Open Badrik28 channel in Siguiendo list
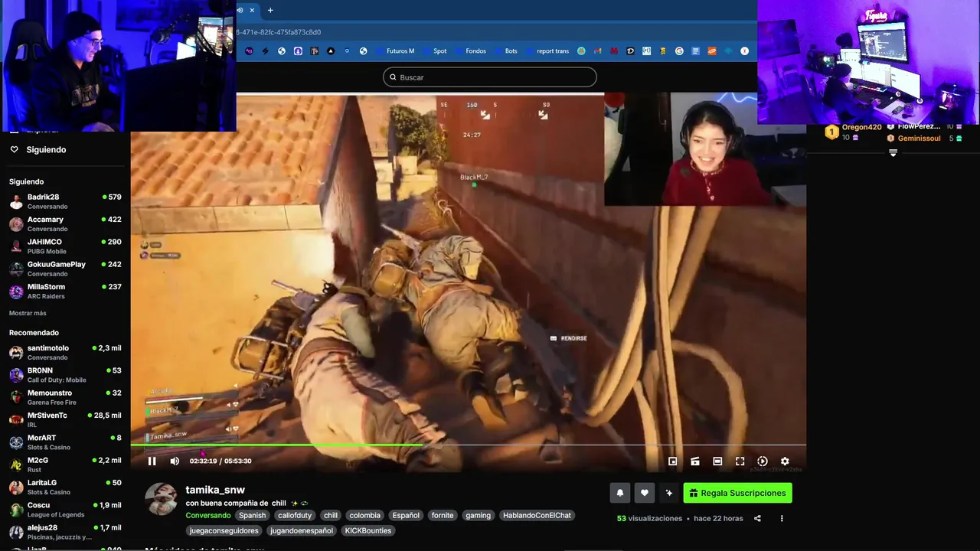Viewport: 980px width, 551px height. [65, 201]
